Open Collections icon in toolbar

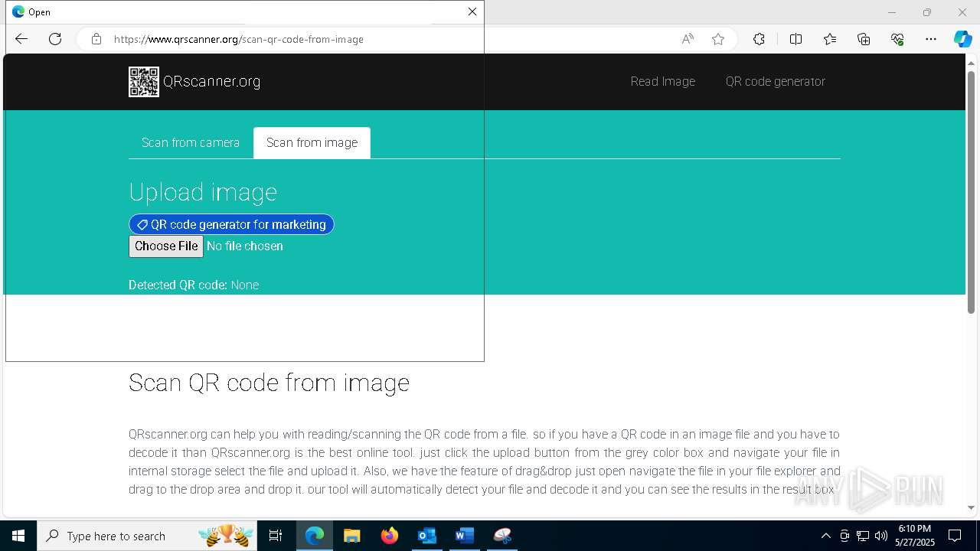[864, 39]
